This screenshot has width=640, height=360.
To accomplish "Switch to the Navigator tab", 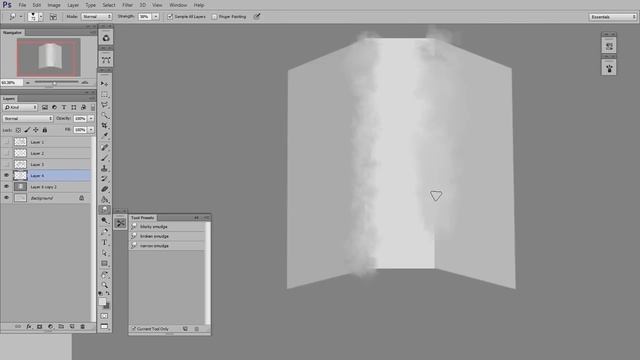I will click(12, 32).
